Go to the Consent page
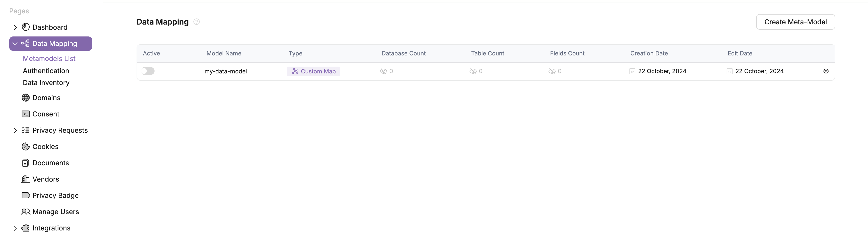Viewport: 868px width, 246px height. click(46, 114)
